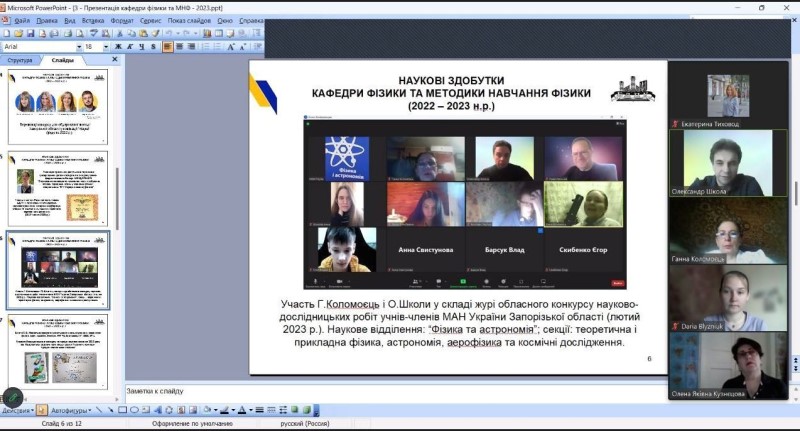
Task: Insert a table from the toolbar
Action: tap(219, 33)
